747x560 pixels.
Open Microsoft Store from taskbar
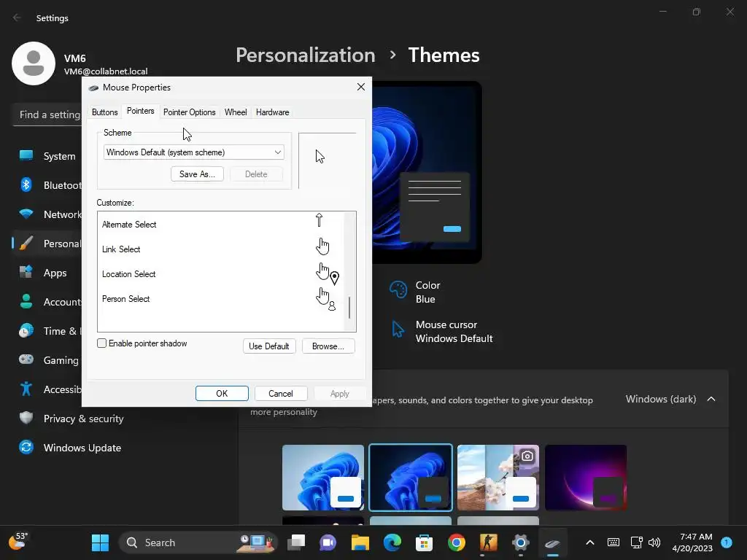[x=424, y=542]
